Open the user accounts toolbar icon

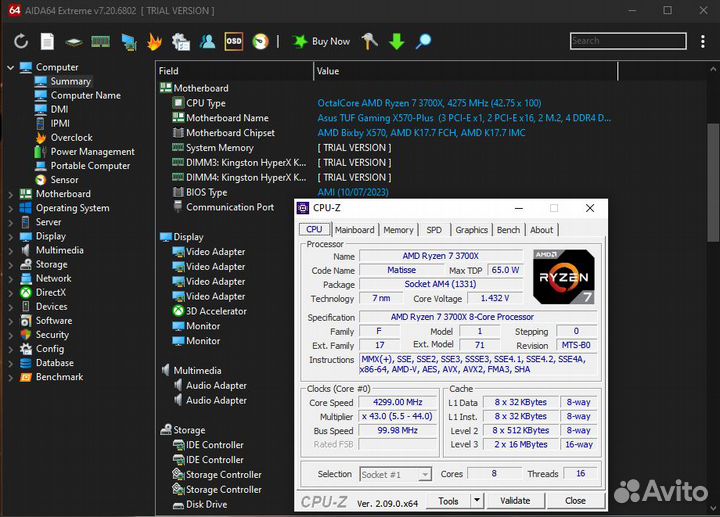click(x=208, y=41)
